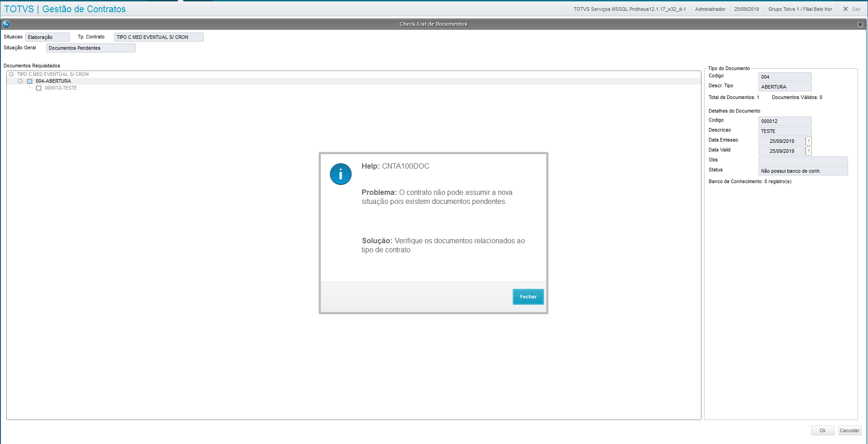Click the Help: CNTA100DOC heading
868x444 pixels.
pyautogui.click(x=395, y=166)
